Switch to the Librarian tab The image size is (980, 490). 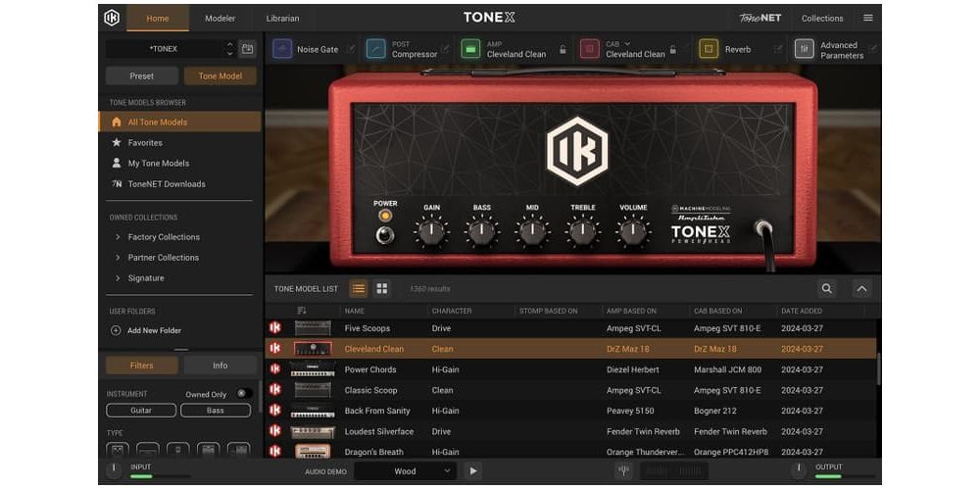point(282,18)
